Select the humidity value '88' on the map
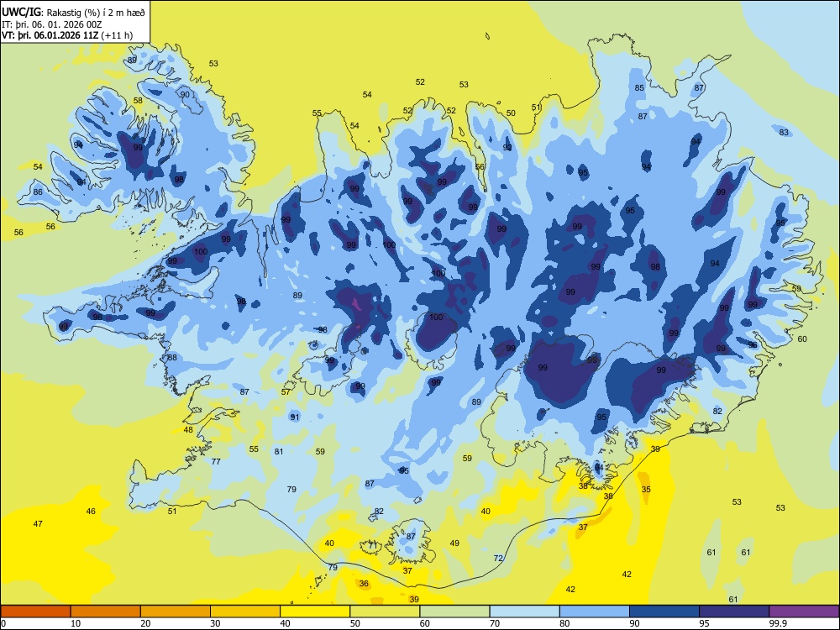 [172, 357]
